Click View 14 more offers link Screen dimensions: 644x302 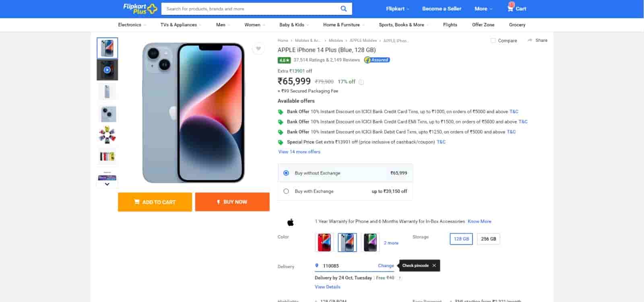(x=299, y=152)
